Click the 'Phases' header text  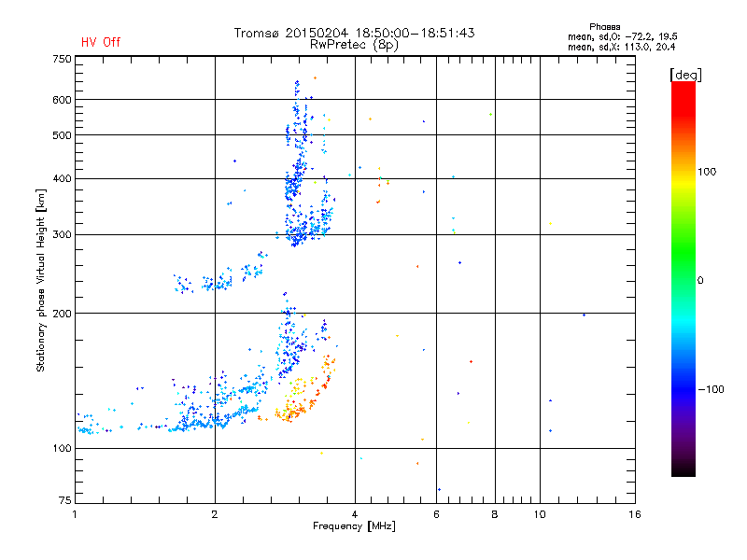(604, 27)
